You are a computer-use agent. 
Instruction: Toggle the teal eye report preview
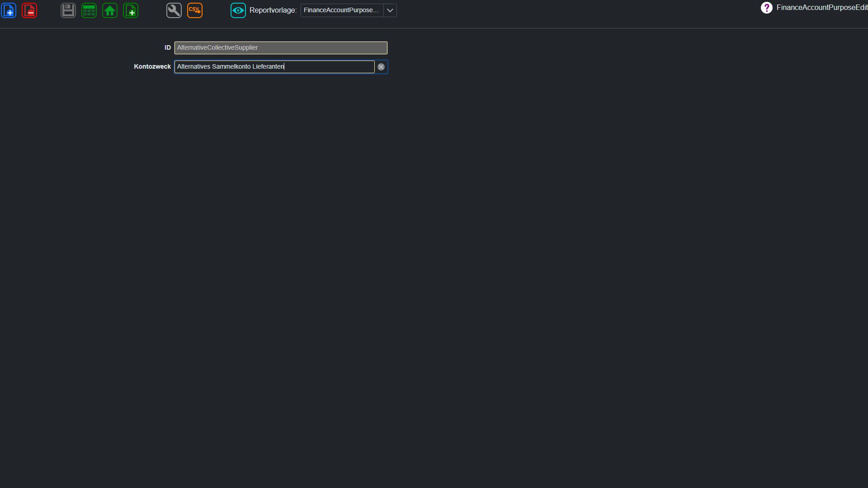(238, 10)
